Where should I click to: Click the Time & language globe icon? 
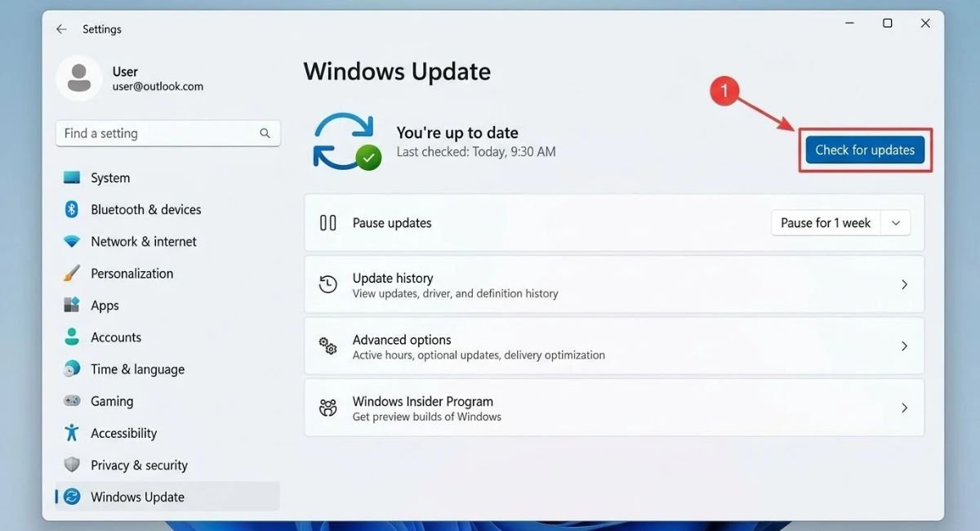click(72, 368)
